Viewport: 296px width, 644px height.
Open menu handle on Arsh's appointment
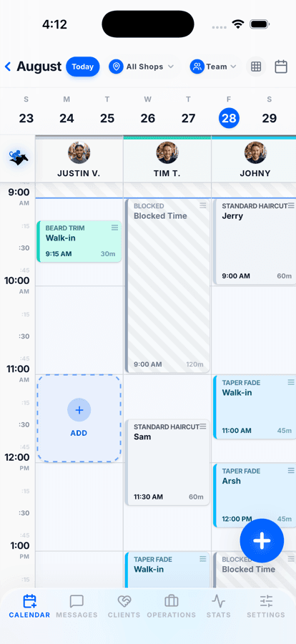[x=291, y=471]
